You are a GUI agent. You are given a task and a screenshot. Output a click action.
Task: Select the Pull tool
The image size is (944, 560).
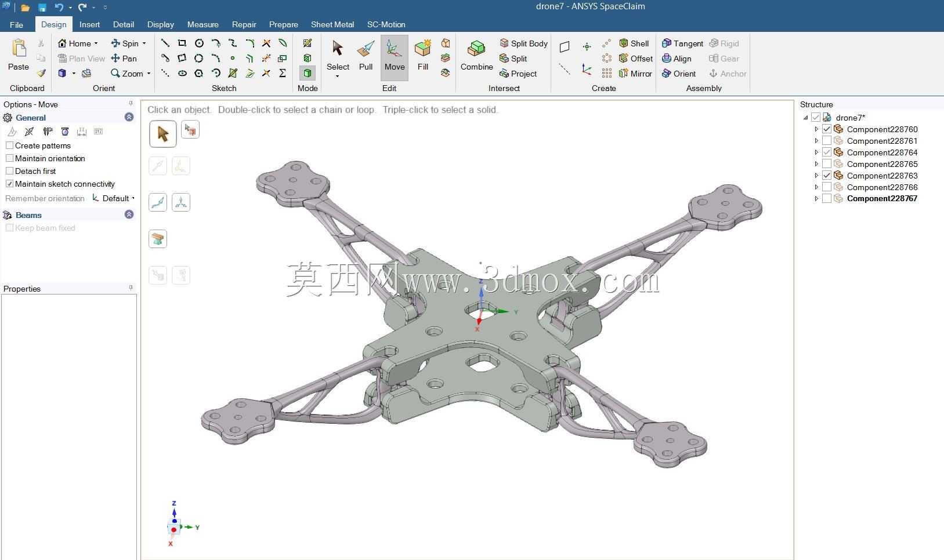click(366, 56)
